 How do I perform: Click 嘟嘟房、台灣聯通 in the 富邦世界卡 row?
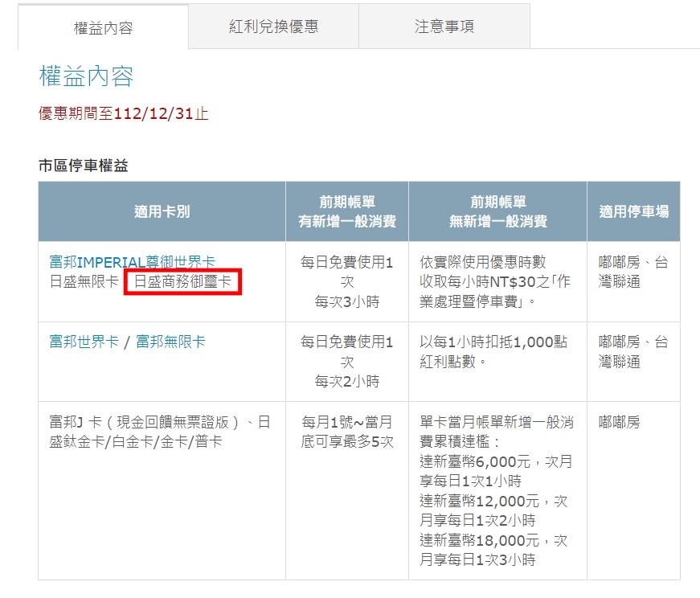point(633,351)
